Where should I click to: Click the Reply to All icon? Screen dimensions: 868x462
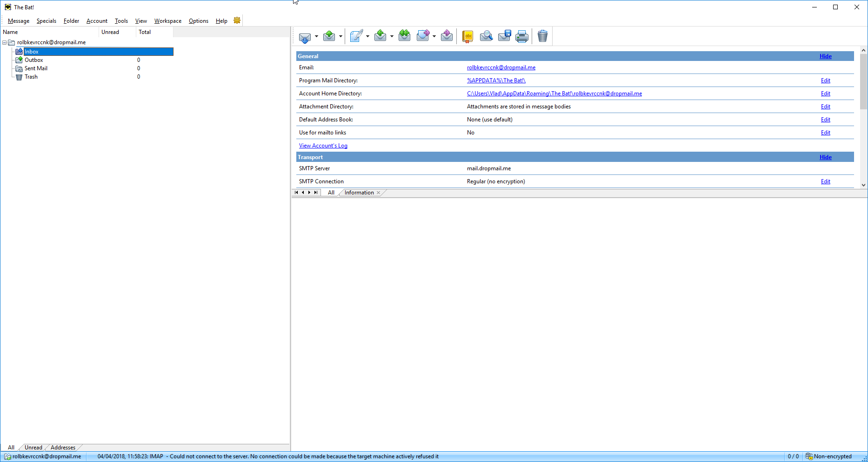[405, 36]
